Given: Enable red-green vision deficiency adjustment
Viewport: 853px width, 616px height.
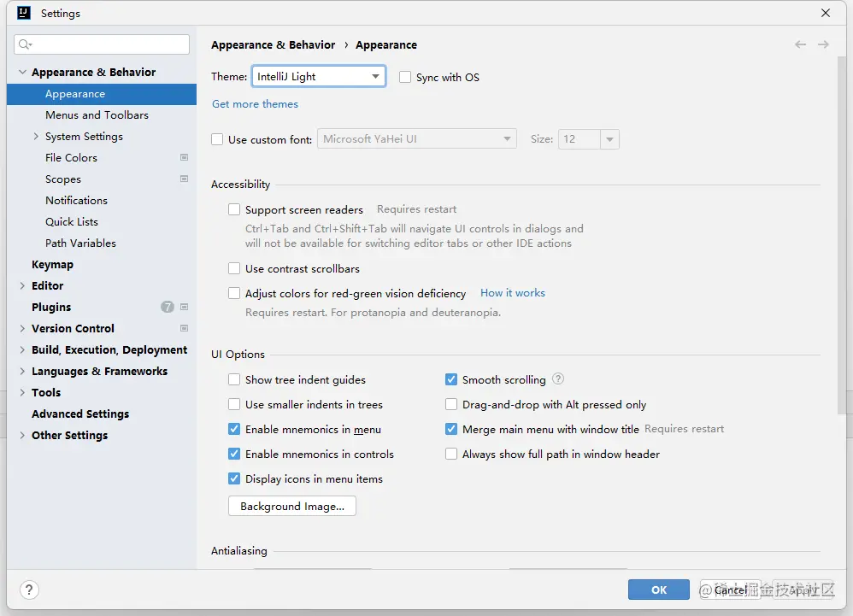Looking at the screenshot, I should coord(234,294).
